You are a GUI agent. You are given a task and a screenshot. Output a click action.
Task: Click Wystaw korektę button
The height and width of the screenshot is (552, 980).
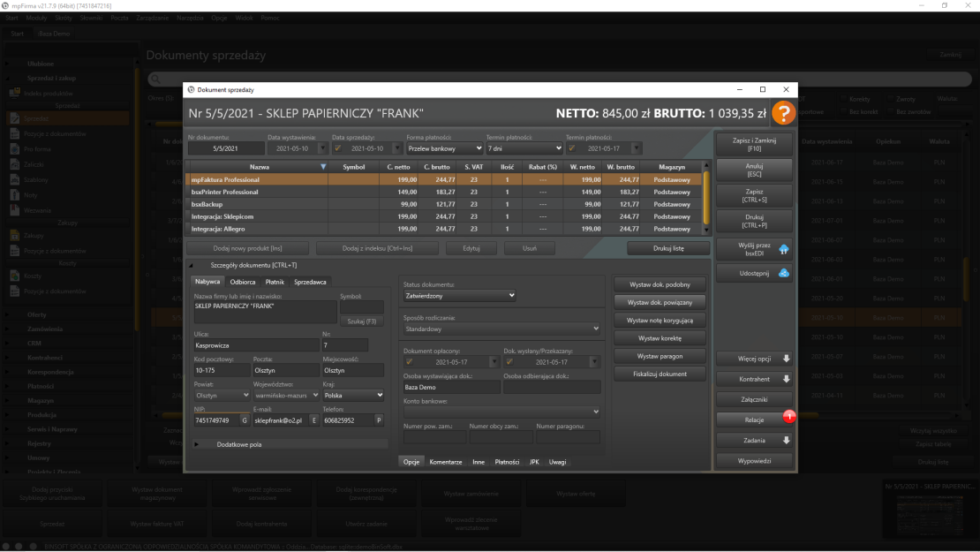click(x=660, y=338)
